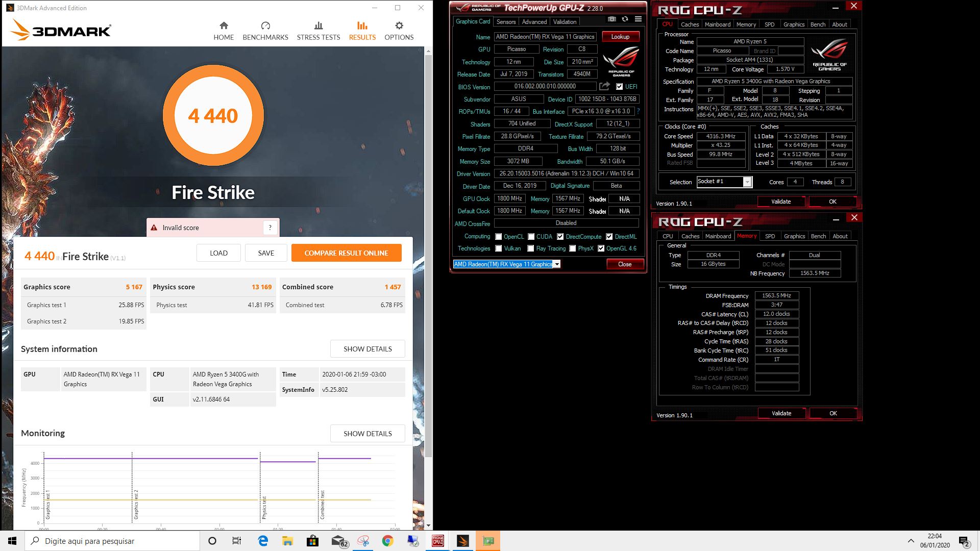The height and width of the screenshot is (551, 980).
Task: Switch to ROG CPU-Z via taskbar icon
Action: coord(438,541)
